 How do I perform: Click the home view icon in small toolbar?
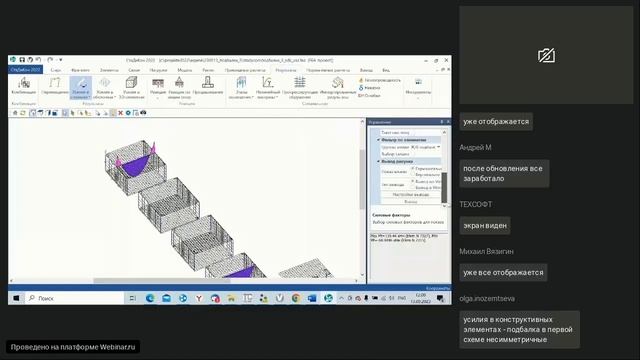15,113
